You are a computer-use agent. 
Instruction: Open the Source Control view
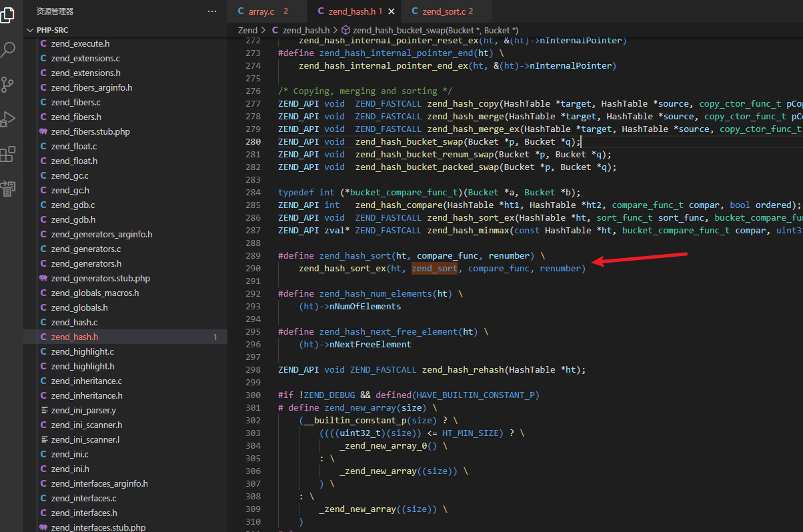point(8,85)
